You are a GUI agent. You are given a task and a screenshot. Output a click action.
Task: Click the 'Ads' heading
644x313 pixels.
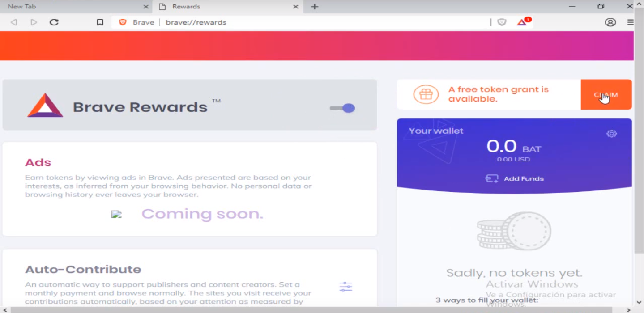38,162
